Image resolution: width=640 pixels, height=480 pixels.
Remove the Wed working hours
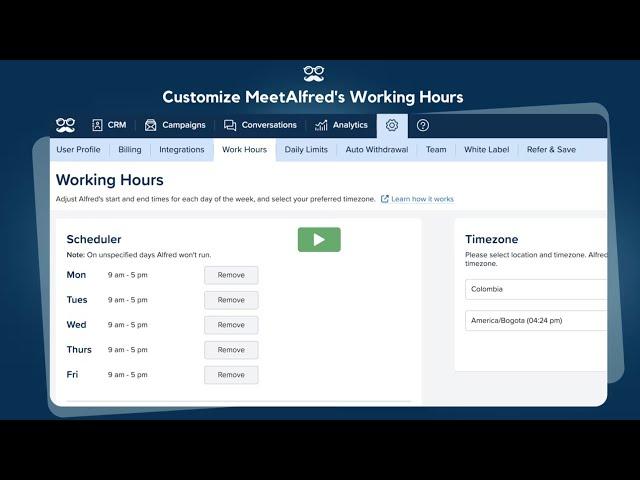coord(231,325)
